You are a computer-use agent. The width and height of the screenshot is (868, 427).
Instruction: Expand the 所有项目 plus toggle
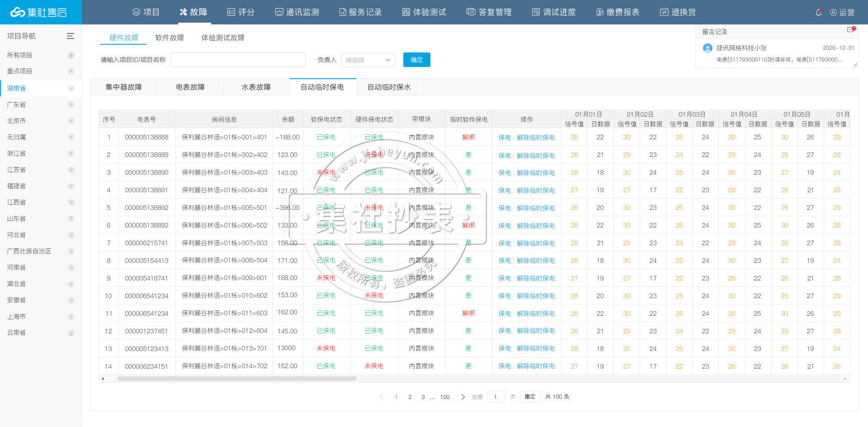(71, 55)
